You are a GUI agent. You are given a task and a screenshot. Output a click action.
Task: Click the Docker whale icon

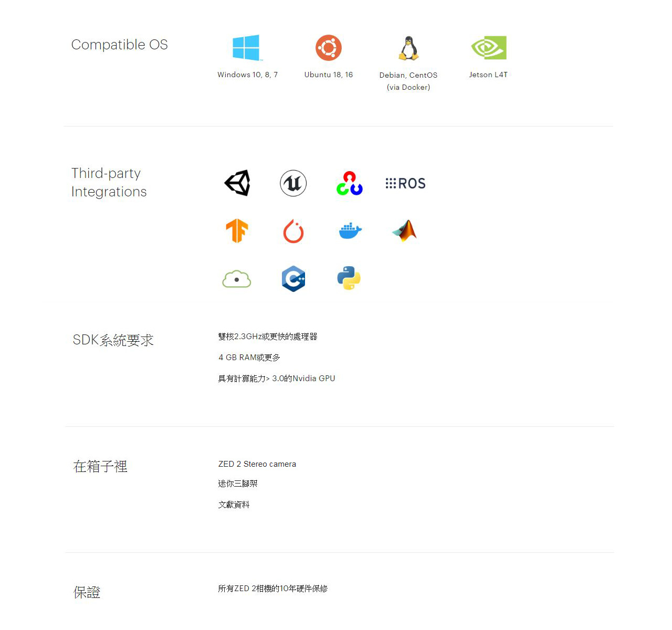pos(350,230)
